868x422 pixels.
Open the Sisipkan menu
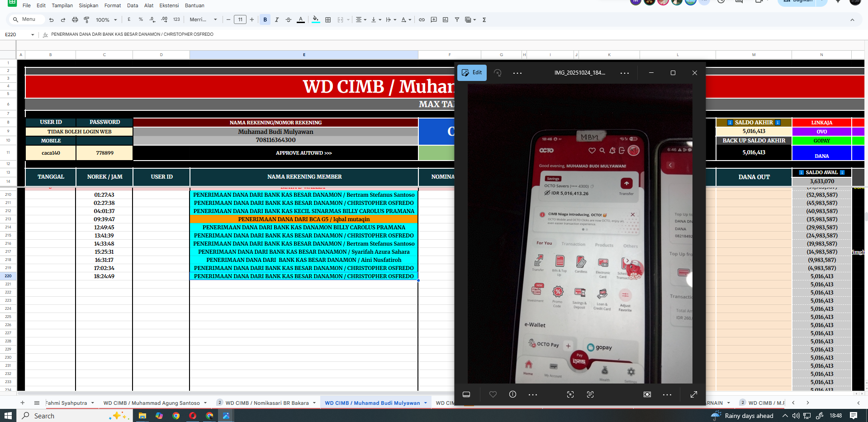pyautogui.click(x=89, y=5)
